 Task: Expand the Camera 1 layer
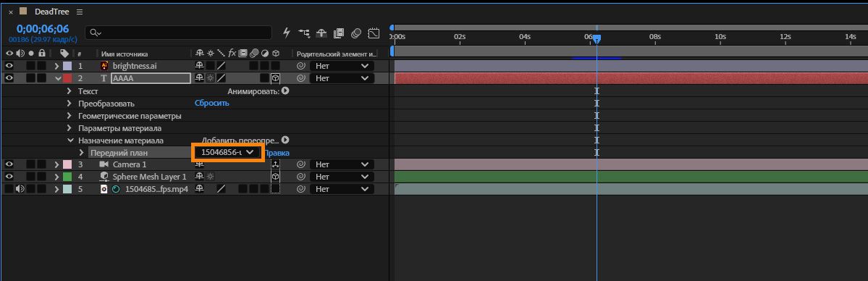click(x=56, y=164)
